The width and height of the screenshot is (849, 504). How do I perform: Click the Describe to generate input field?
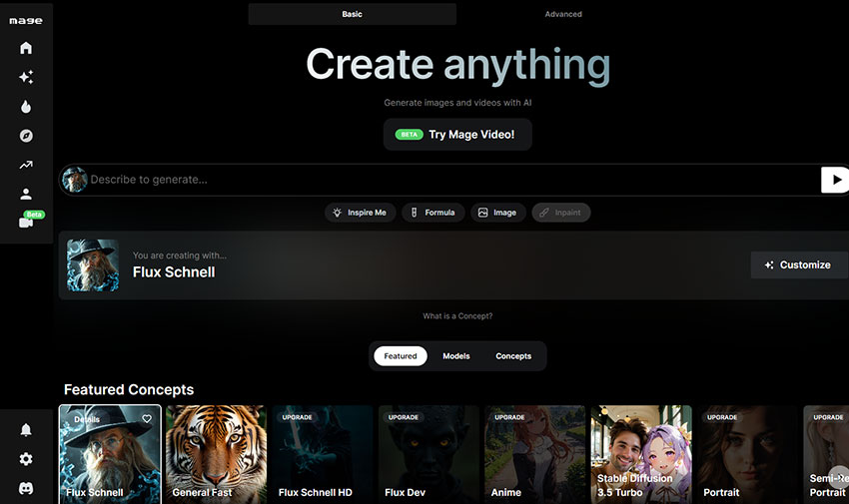453,180
